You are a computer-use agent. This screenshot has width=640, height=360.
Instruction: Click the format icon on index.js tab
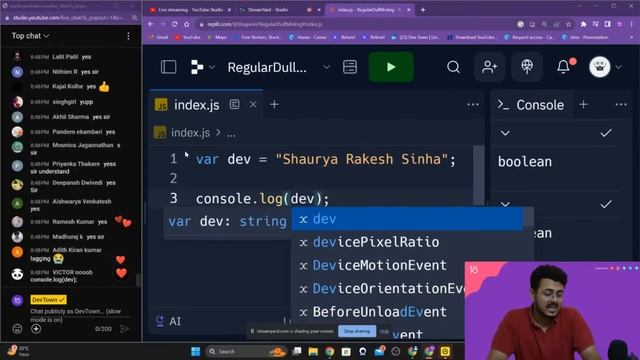(x=234, y=104)
